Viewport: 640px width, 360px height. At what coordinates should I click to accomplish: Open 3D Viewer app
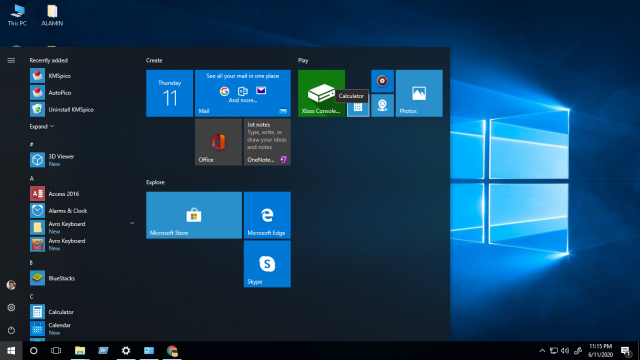82,160
